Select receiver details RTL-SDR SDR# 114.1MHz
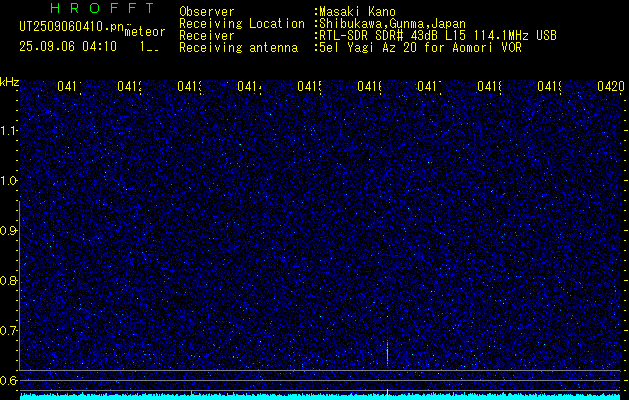Image resolution: width=629 pixels, height=400 pixels. click(438, 36)
